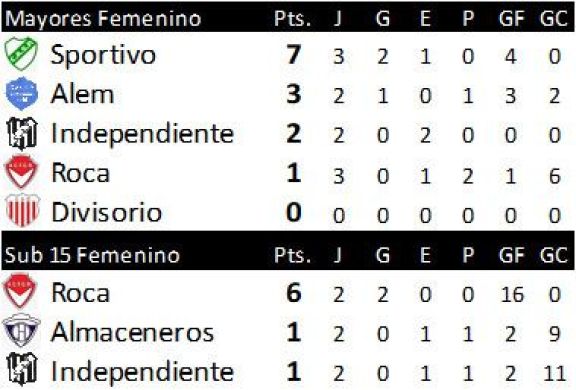The image size is (576, 390).
Task: Click the GF column header in Sub 15 table
Action: 511,254
